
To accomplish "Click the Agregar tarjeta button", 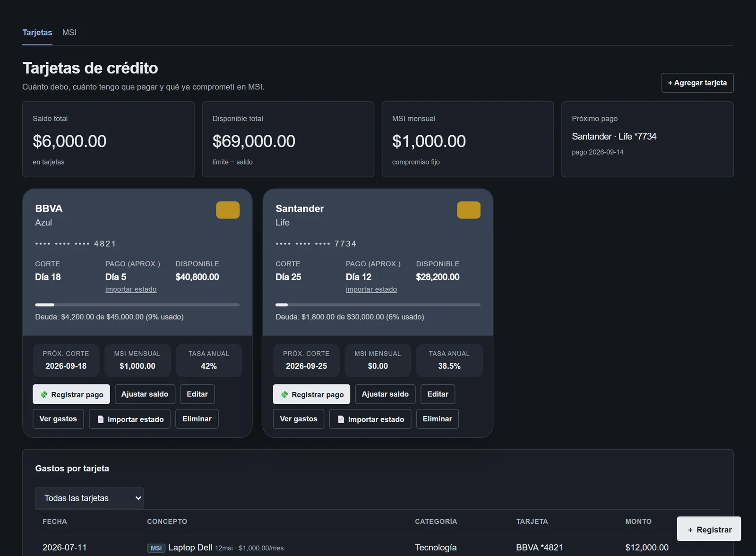I will point(697,83).
